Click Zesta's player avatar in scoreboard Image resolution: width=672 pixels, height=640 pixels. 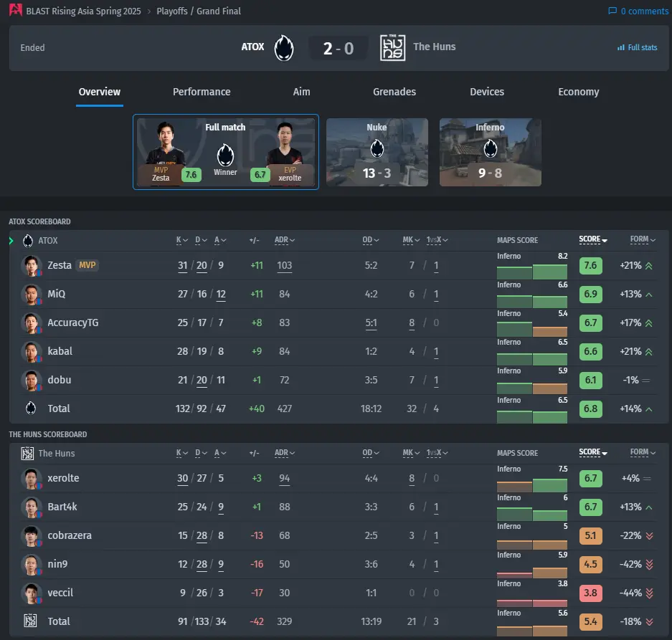pyautogui.click(x=32, y=266)
